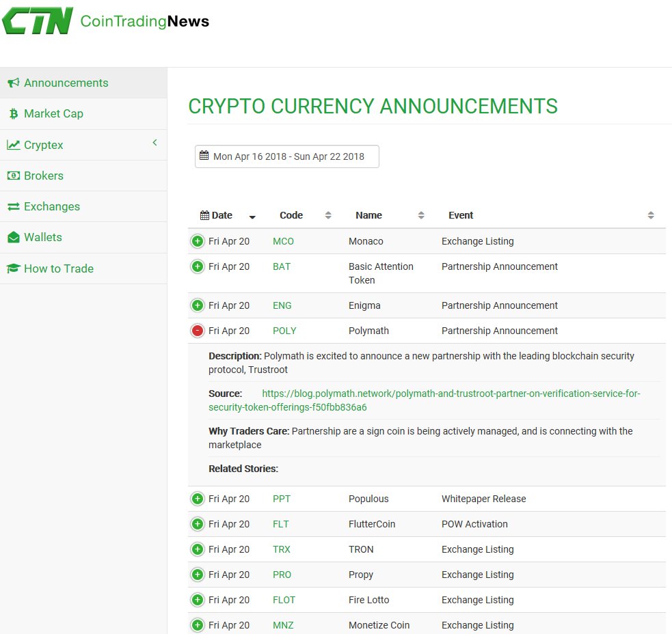
Task: Open the How to Trade menu item
Action: 83,268
